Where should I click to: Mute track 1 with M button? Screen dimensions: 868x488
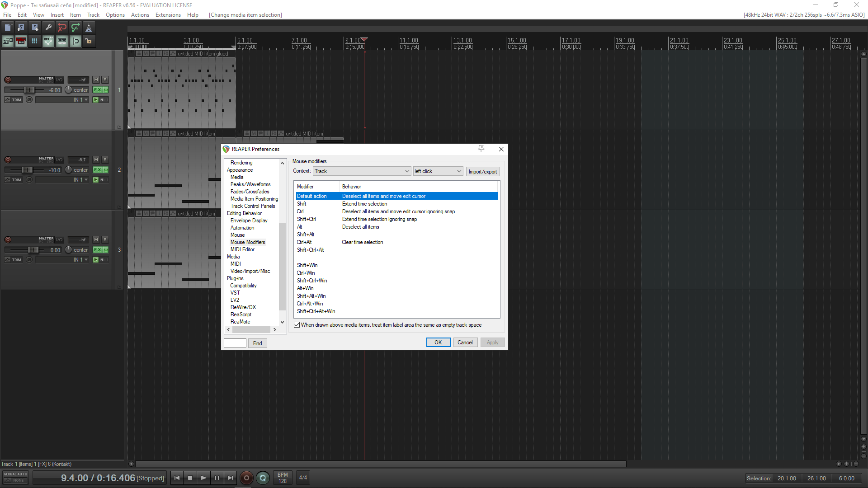[96, 80]
